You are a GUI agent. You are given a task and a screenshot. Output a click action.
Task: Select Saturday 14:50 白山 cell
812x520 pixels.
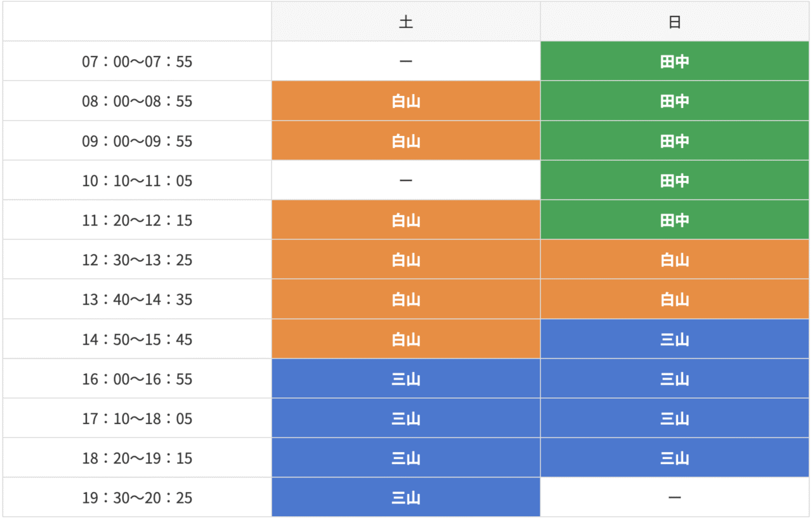point(406,340)
